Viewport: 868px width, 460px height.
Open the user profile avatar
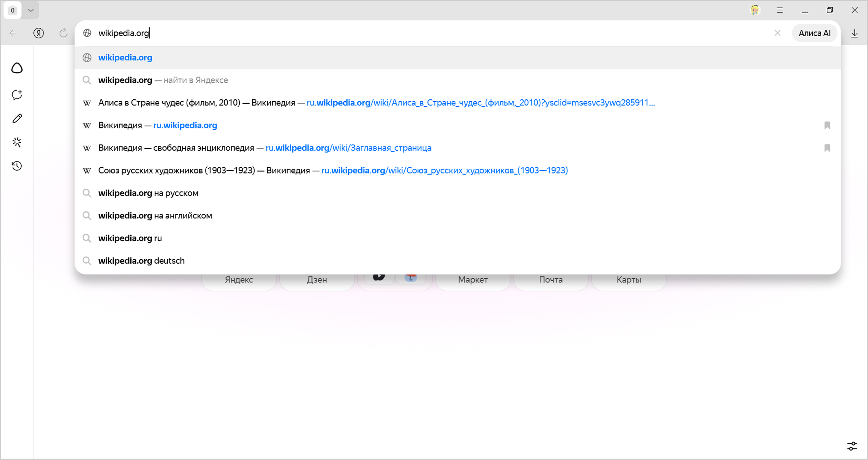[755, 10]
